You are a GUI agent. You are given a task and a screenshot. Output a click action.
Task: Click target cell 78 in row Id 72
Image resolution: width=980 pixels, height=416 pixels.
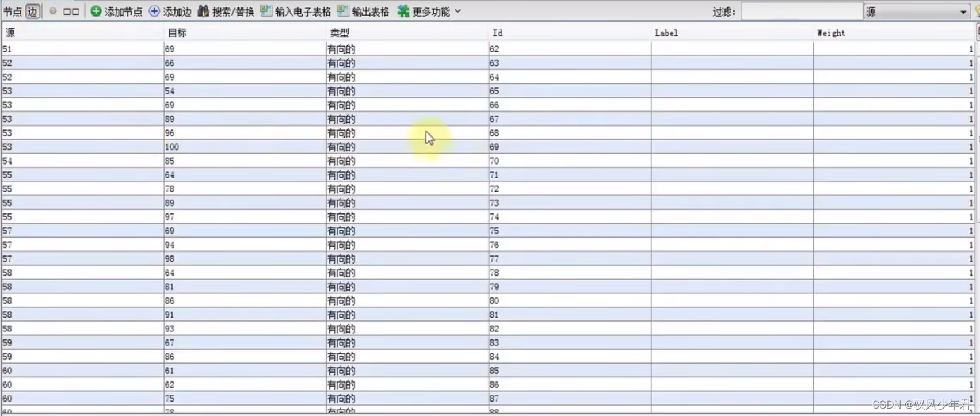click(245, 189)
